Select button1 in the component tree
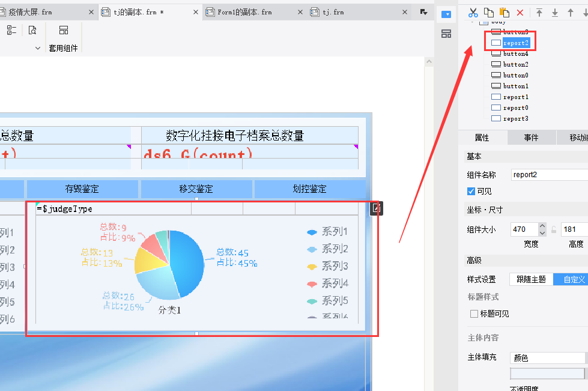Screen dimensions: 588x391 click(x=515, y=86)
